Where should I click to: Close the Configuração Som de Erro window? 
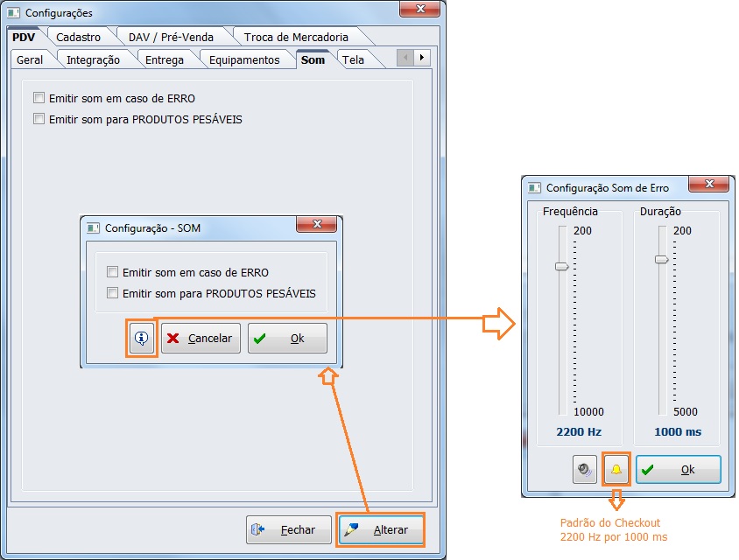click(x=709, y=185)
